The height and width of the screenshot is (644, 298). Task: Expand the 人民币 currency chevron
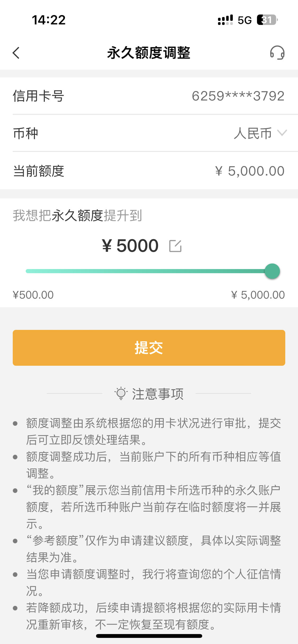(282, 133)
